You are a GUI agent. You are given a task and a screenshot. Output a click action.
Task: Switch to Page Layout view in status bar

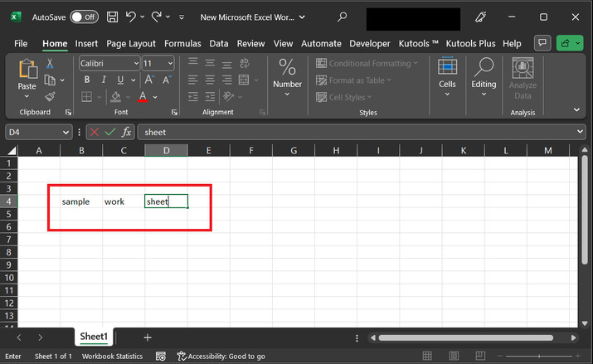pos(454,356)
